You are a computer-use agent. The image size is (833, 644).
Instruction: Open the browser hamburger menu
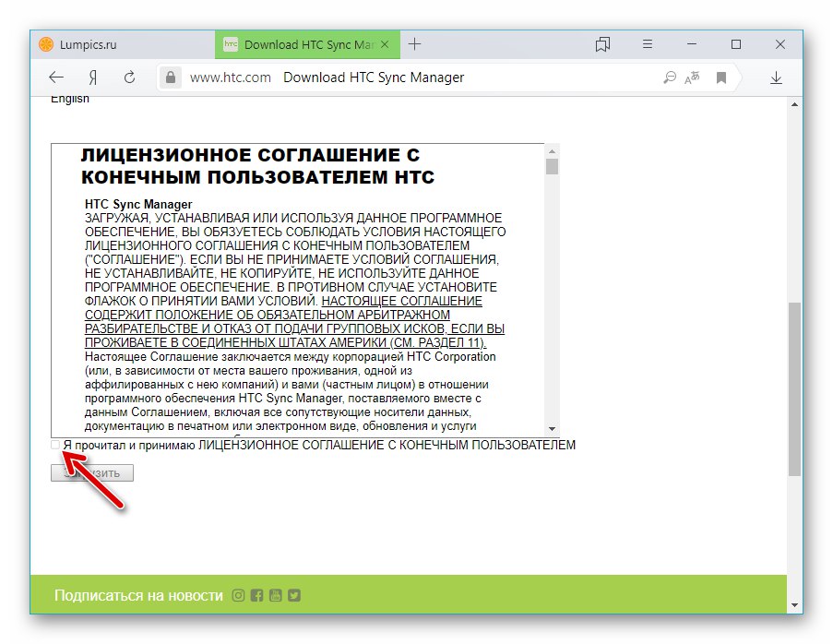tap(647, 44)
